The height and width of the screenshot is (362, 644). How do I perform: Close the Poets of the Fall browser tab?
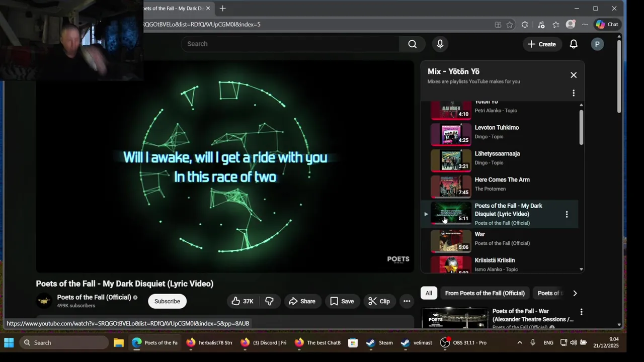pos(208,8)
